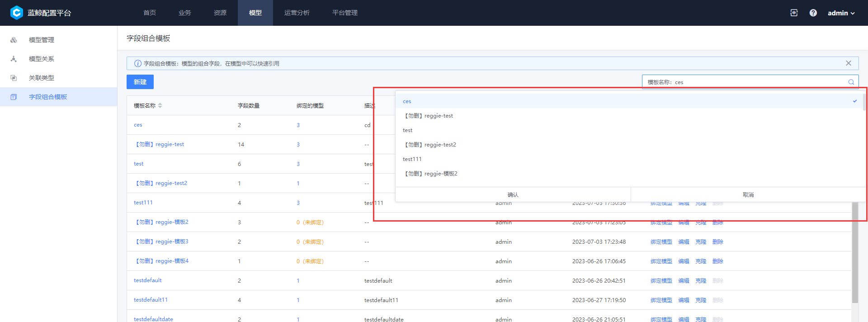Open test111 template link in table
The height and width of the screenshot is (322, 868).
coord(143,203)
